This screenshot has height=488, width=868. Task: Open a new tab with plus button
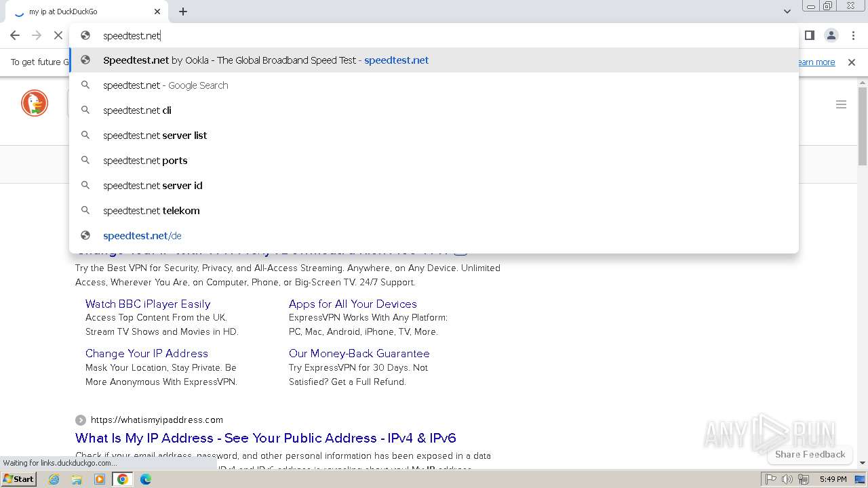click(183, 12)
